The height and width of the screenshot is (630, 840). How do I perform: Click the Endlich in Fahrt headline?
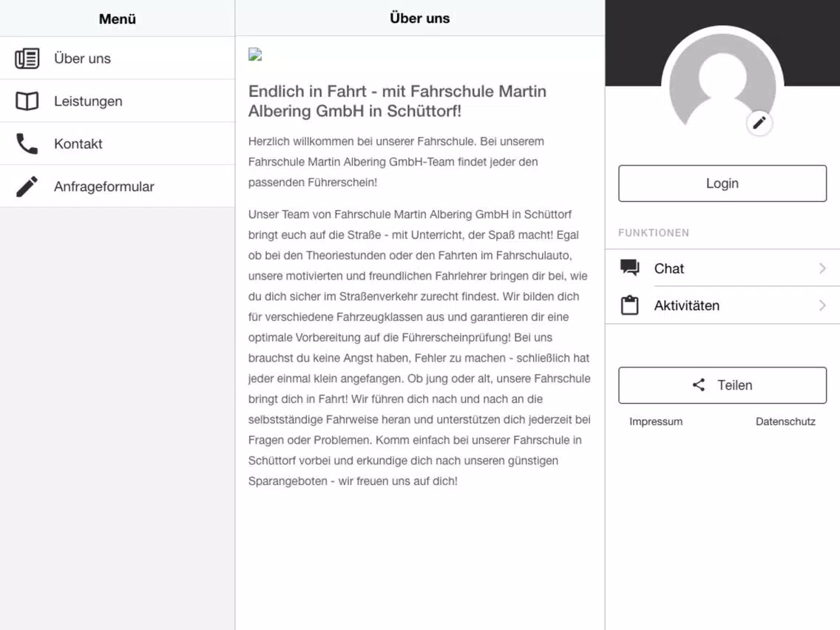(x=398, y=101)
